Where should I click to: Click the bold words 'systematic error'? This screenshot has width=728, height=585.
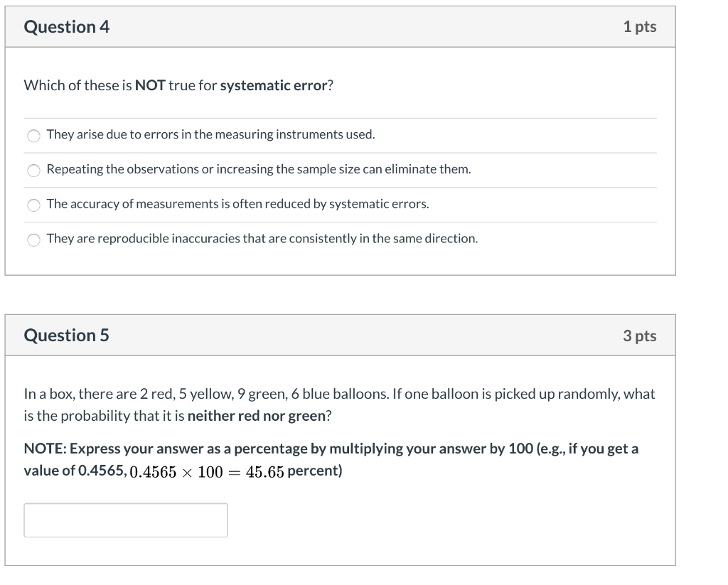(x=274, y=85)
